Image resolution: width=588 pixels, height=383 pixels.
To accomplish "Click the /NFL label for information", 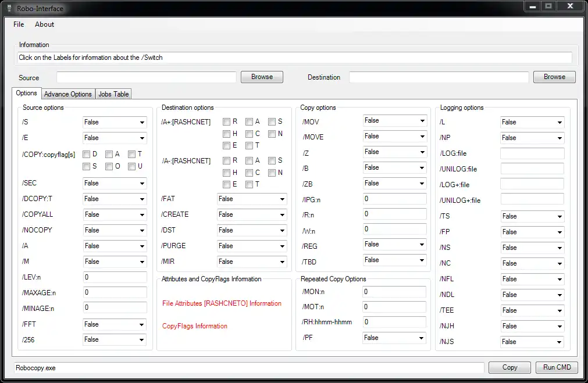I will click(447, 279).
